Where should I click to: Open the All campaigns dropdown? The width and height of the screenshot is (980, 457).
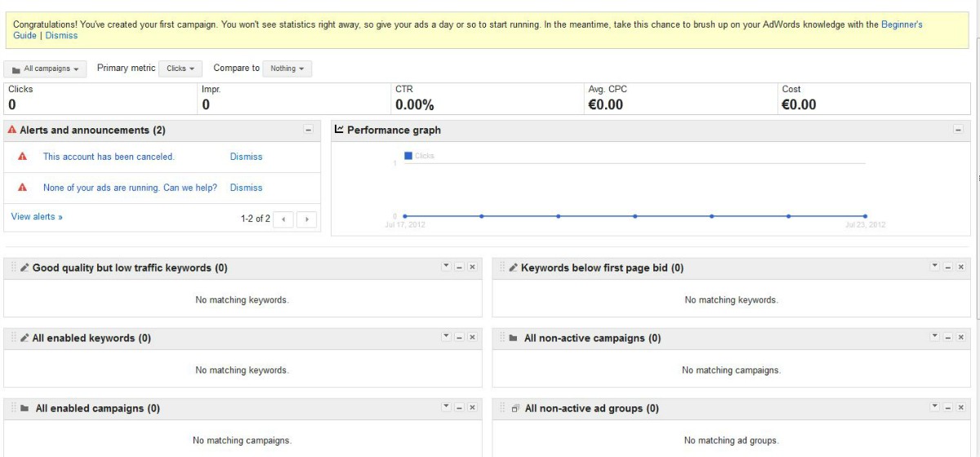click(x=45, y=69)
